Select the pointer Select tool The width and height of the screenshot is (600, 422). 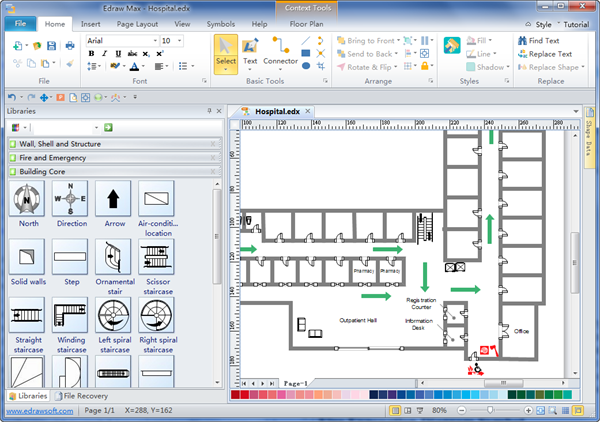(226, 54)
